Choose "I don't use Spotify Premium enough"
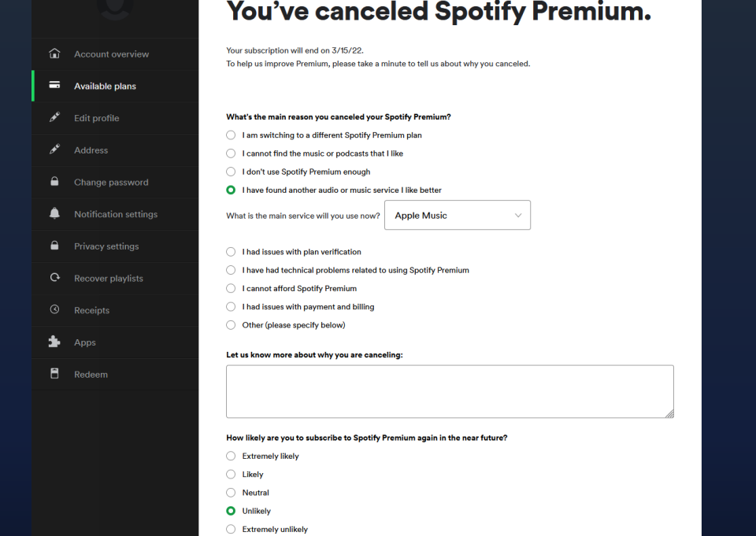 tap(231, 172)
